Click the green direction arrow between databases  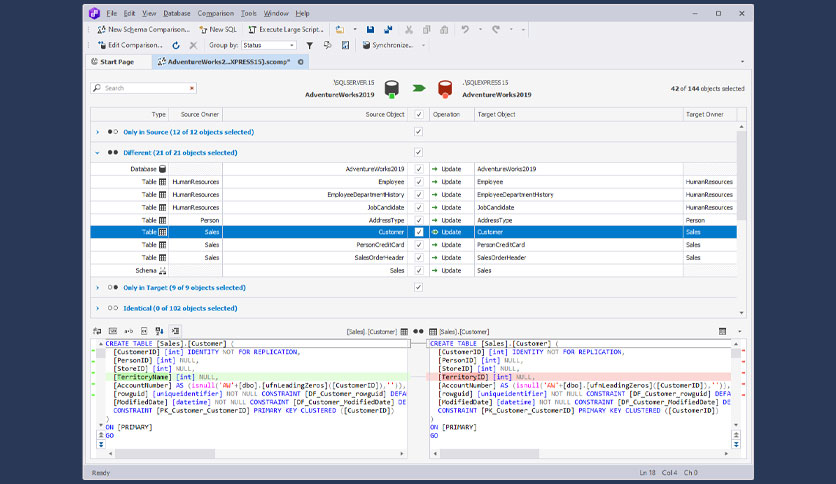click(419, 88)
